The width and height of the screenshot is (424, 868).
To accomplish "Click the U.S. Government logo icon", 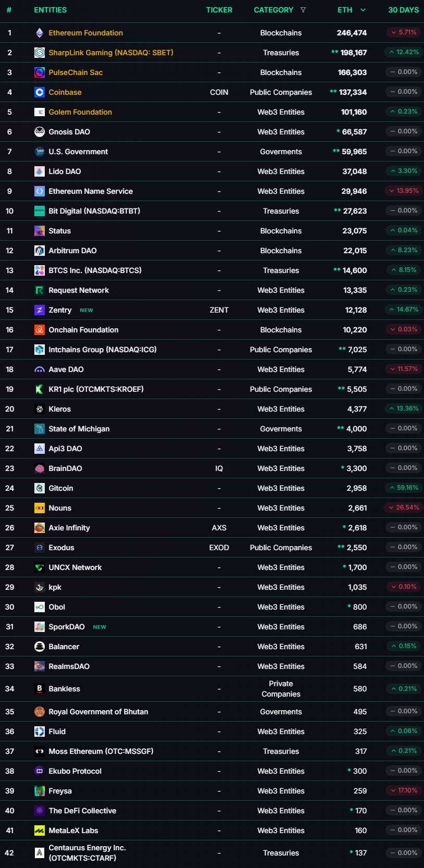I will (x=40, y=152).
